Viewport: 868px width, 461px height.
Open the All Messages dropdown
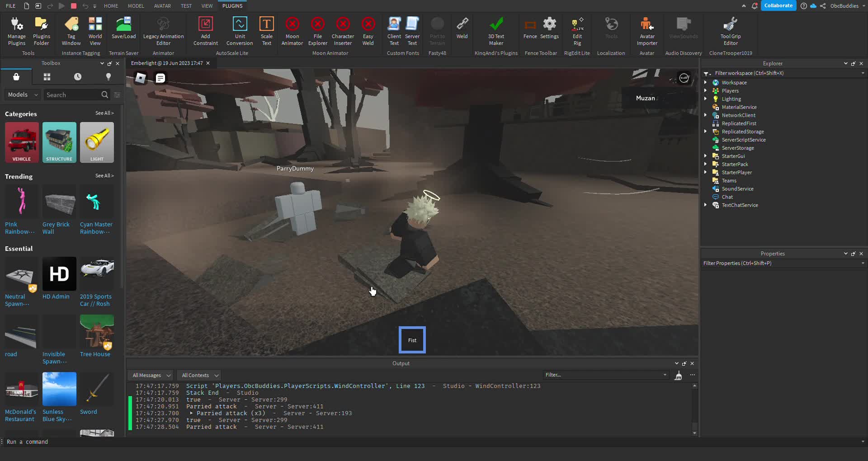coord(150,375)
